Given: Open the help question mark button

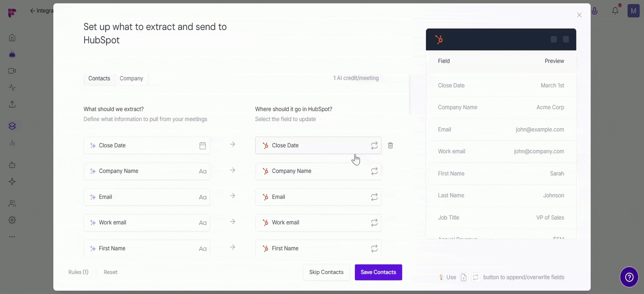Looking at the screenshot, I should coord(629,277).
